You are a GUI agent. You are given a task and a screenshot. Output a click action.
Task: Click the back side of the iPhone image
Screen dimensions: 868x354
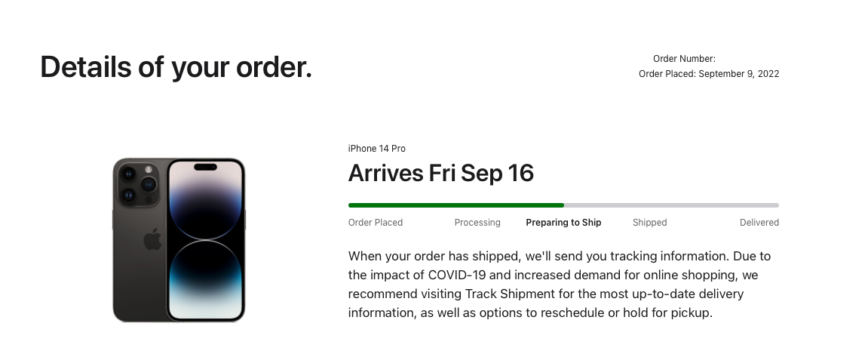[x=140, y=240]
